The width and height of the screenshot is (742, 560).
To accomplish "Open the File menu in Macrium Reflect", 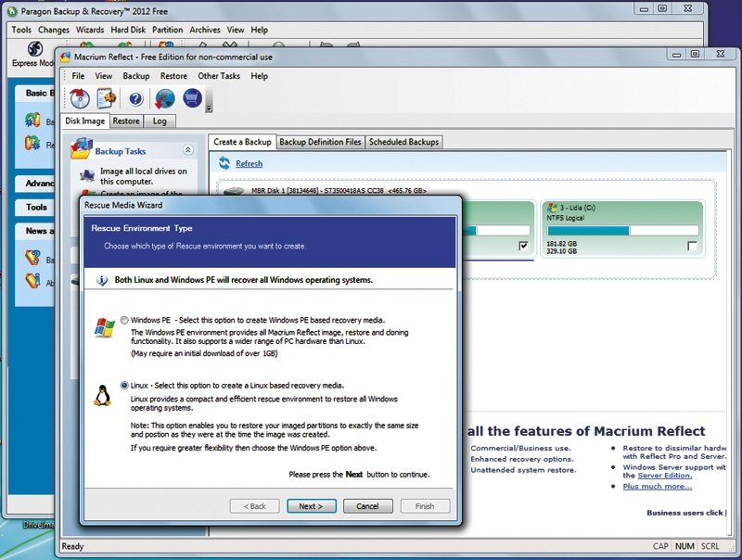I will coord(78,76).
